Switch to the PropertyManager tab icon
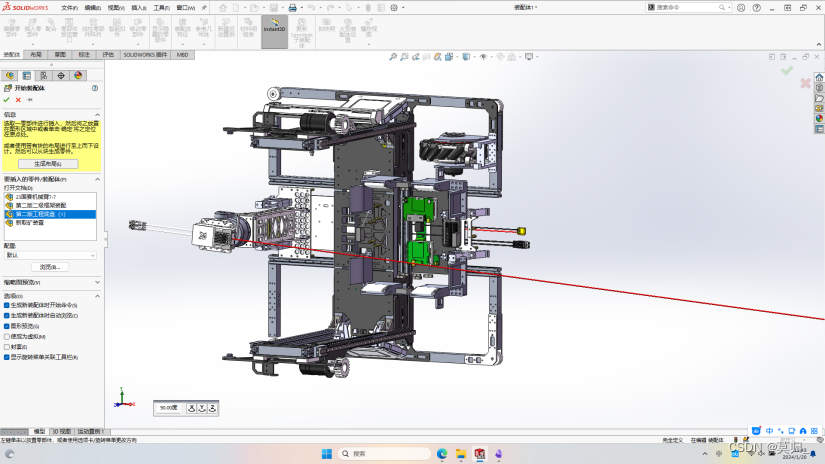Image resolution: width=825 pixels, height=464 pixels. point(26,76)
